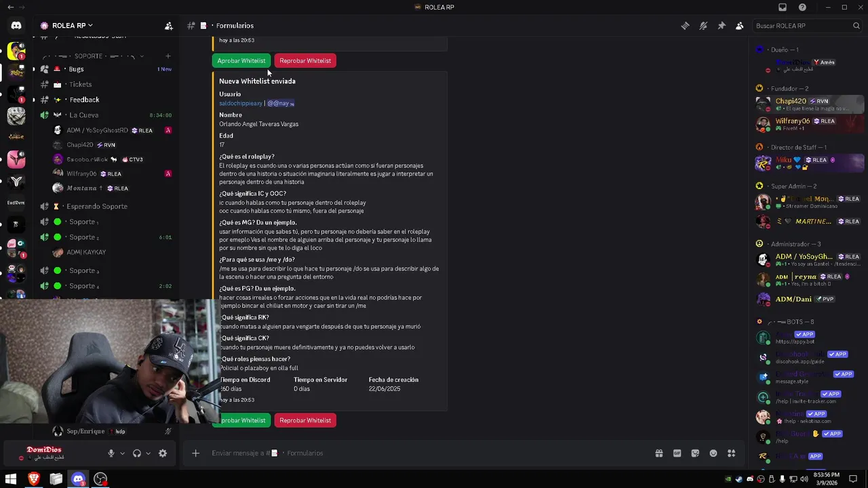Open the @@nay mention link
Viewport: 868px width, 488px height.
tap(281, 103)
